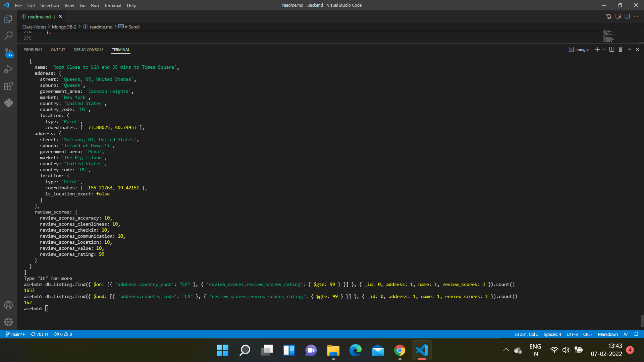Image resolution: width=644 pixels, height=362 pixels.
Task: Change the line ending from CRLF
Action: (x=588, y=334)
